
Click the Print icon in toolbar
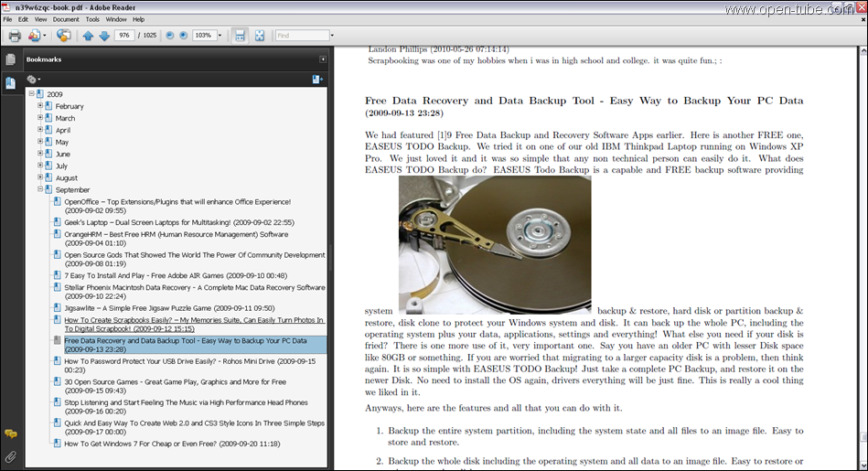[x=15, y=36]
